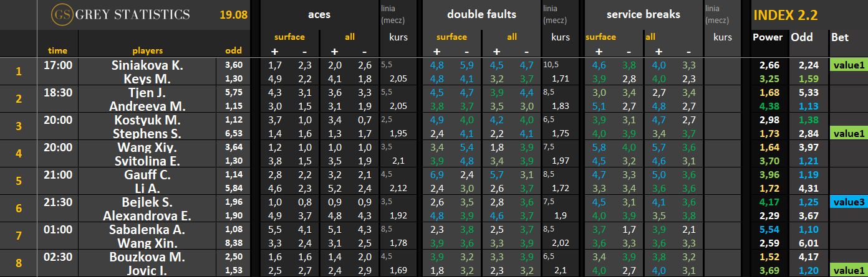Select player name Gauff C.
Viewport: 868px width, 277px height.
coord(148,174)
